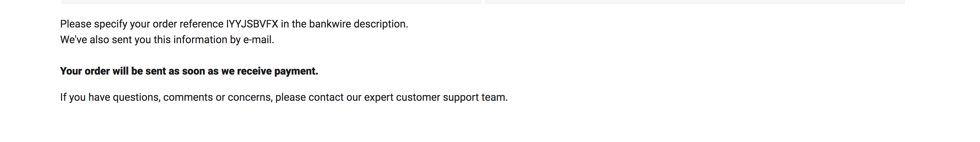Click the phrase receive payment

point(277,71)
